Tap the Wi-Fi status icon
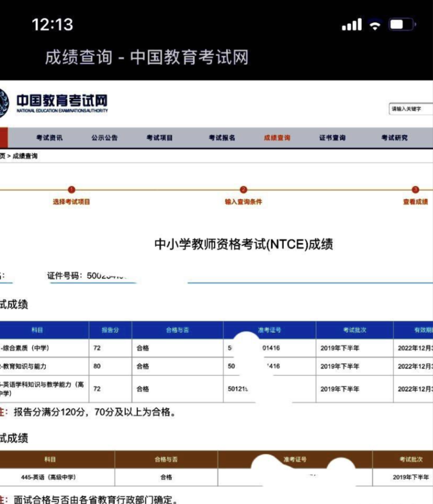This screenshot has height=504, width=433. coord(375,25)
